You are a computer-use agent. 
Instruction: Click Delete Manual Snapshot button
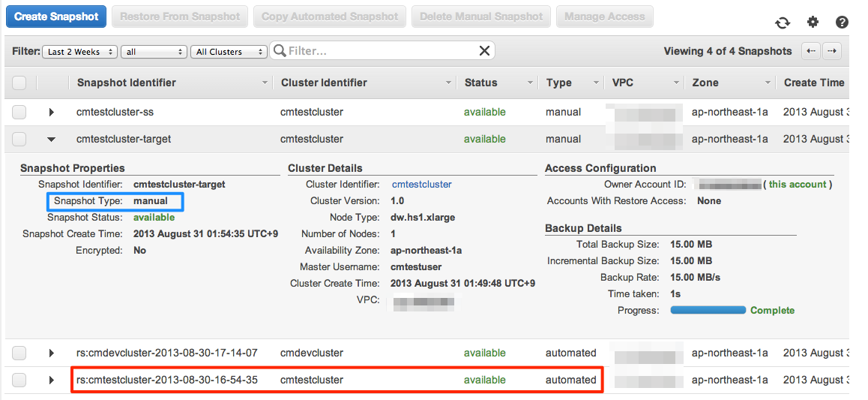tap(481, 17)
